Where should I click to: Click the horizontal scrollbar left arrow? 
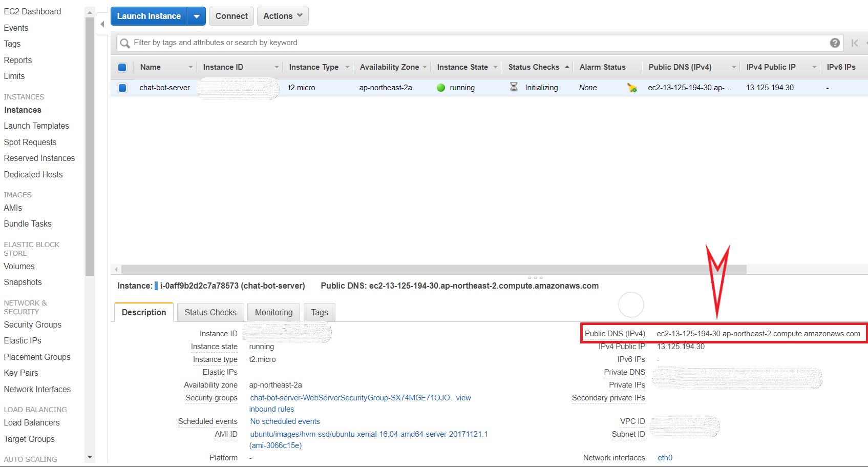pos(116,270)
